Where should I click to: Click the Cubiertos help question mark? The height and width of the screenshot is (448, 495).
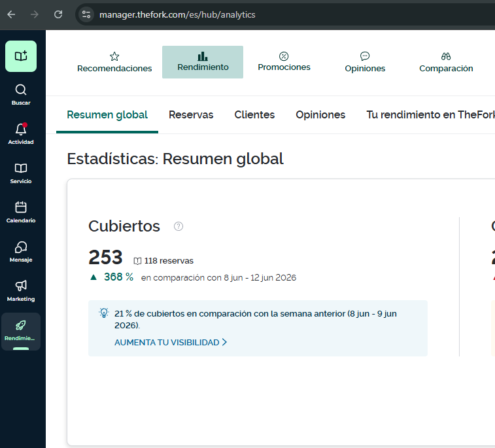(x=179, y=226)
